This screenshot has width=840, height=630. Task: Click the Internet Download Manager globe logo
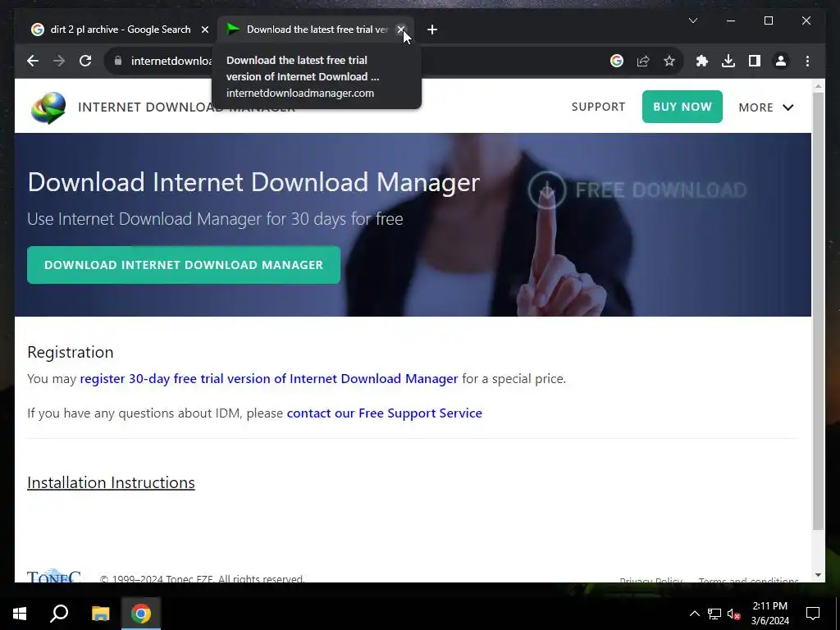click(48, 107)
